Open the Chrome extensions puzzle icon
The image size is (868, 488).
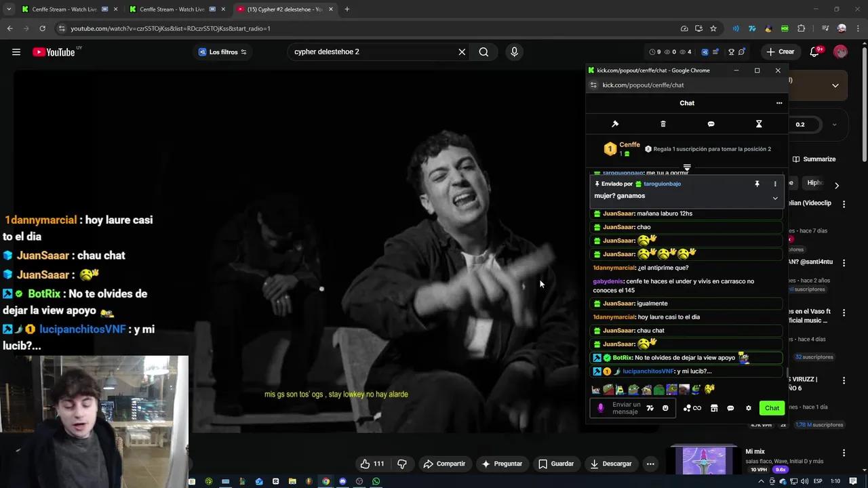[x=802, y=28]
